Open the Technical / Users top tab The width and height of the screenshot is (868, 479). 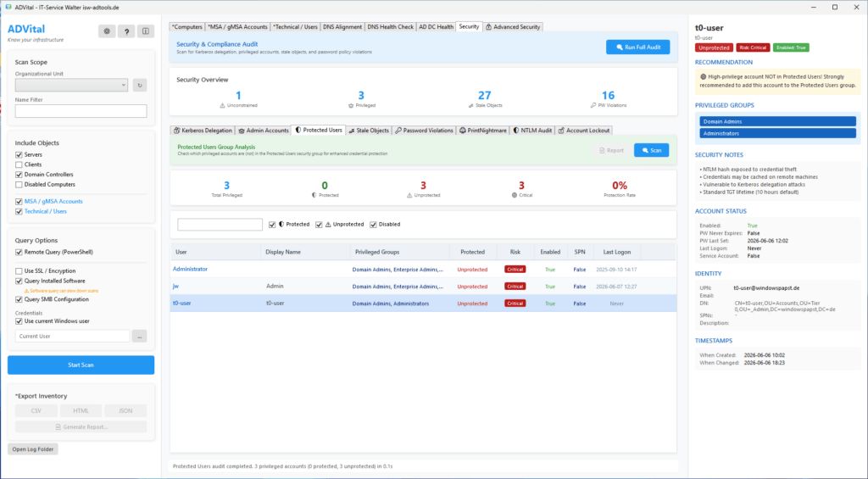coord(295,26)
